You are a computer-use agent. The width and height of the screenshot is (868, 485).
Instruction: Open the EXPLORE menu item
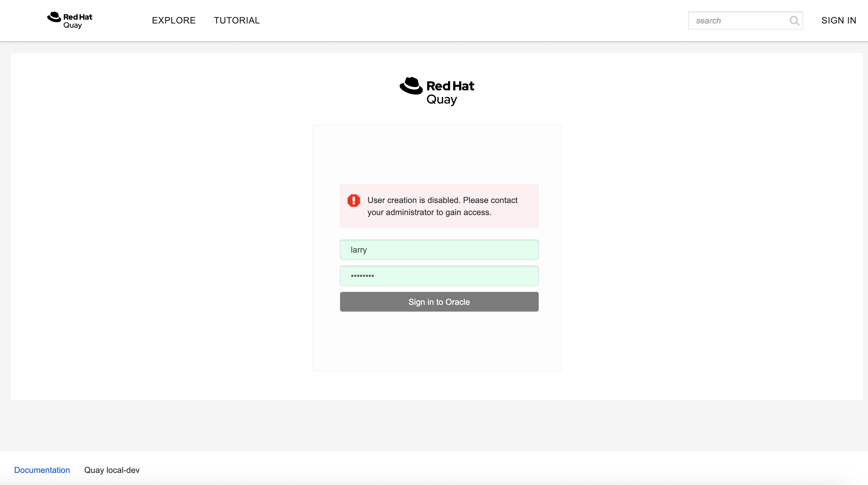pos(173,21)
